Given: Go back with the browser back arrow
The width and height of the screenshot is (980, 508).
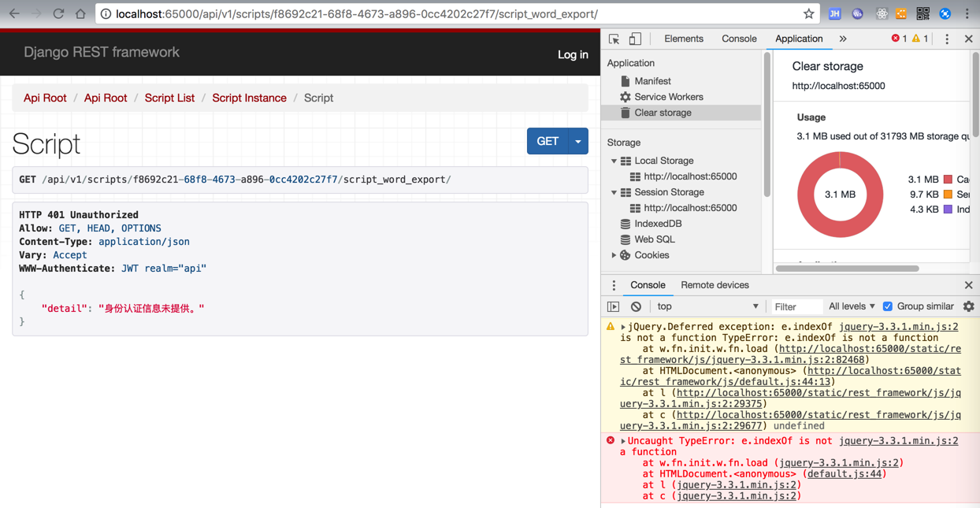Looking at the screenshot, I should point(14,13).
